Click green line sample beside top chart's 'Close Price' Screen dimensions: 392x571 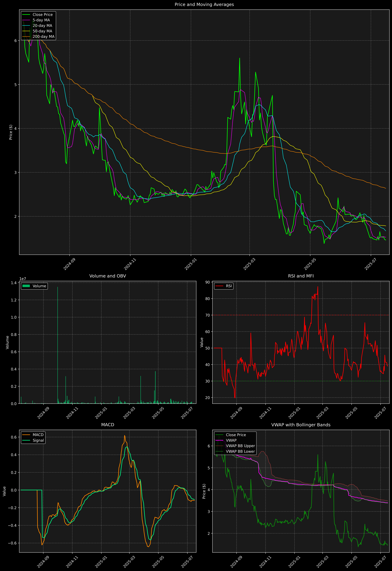[26, 15]
